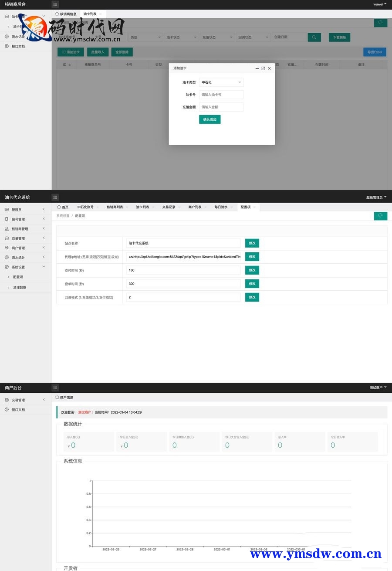Click the home icon on the 首页 tab
This screenshot has width=392, height=571.
tap(59, 207)
